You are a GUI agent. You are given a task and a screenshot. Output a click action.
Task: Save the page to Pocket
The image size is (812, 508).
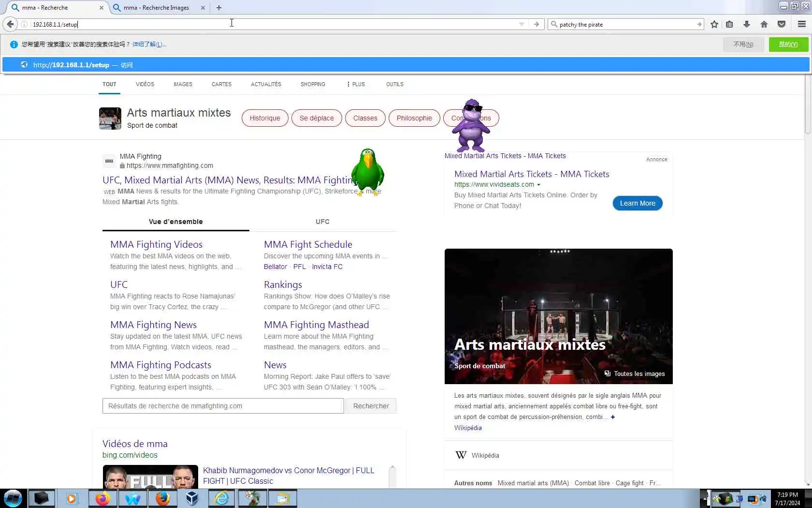click(782, 24)
